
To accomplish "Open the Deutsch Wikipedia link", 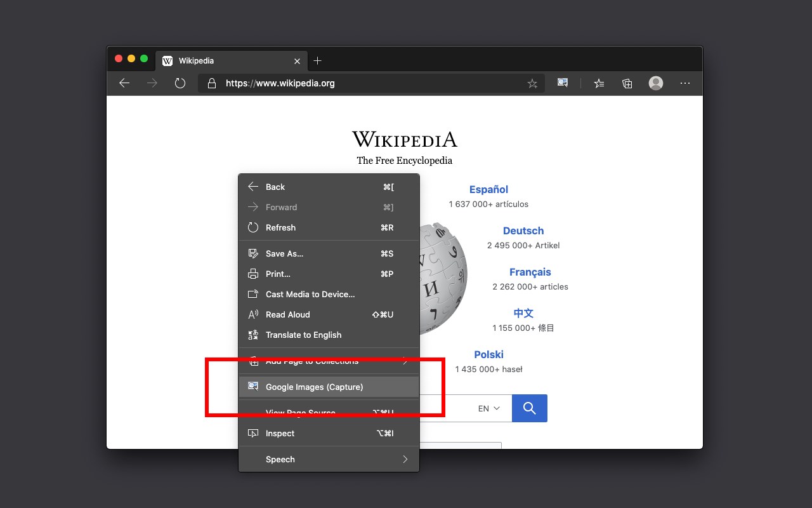I will (523, 231).
